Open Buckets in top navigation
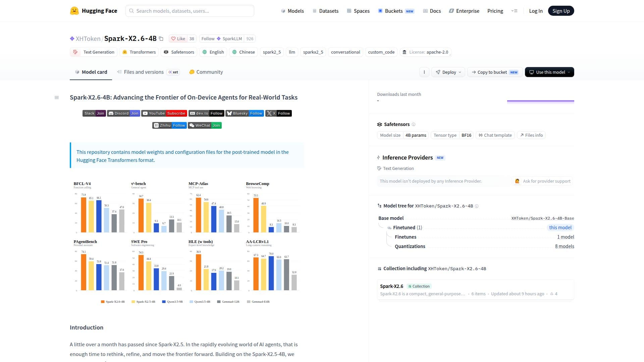Screen dimensions: 644x362 [396, 11]
